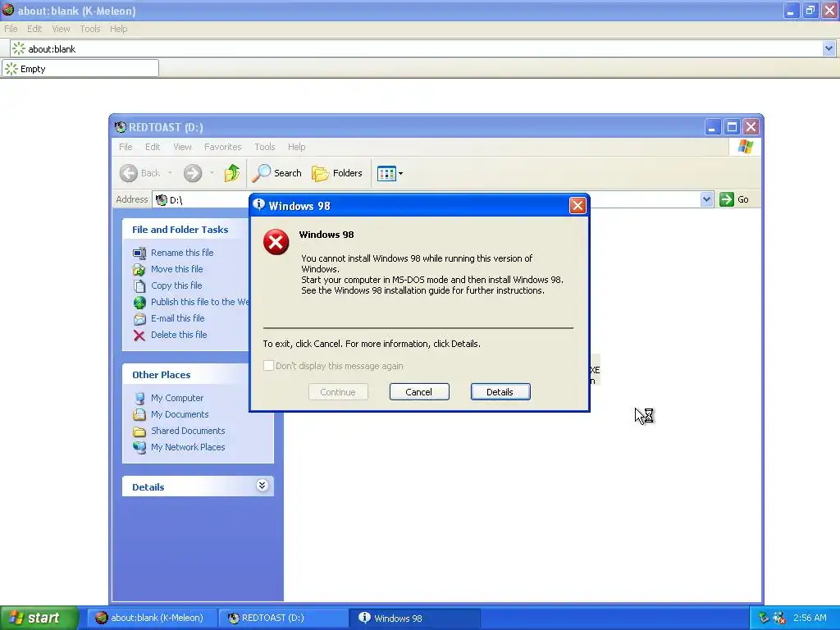The height and width of the screenshot is (630, 840).
Task: Open the Forward button history dropdown arrow
Action: (x=212, y=173)
